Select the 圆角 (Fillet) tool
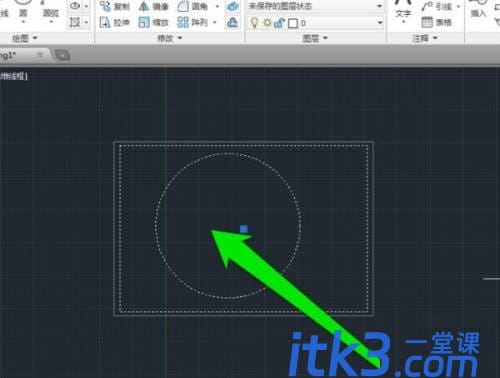Screen dimensions: 500x378 coord(193,6)
